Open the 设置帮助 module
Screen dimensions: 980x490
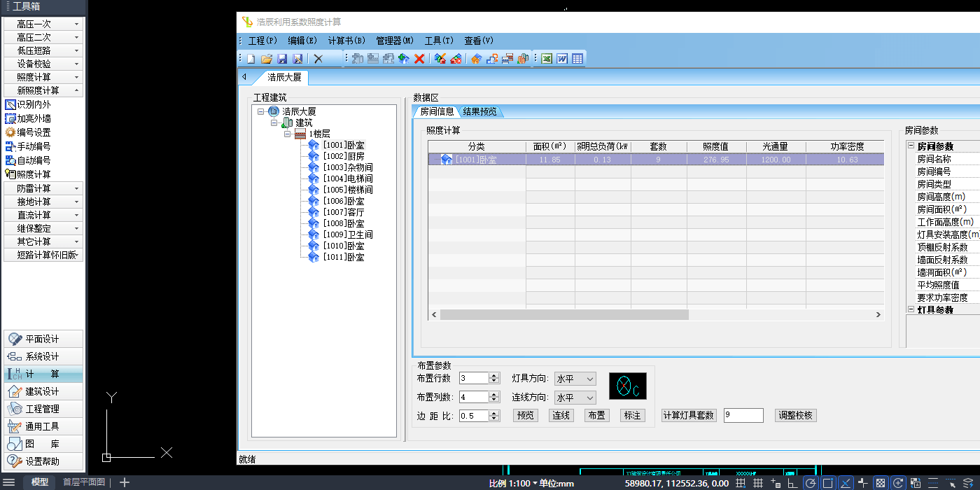click(x=43, y=461)
